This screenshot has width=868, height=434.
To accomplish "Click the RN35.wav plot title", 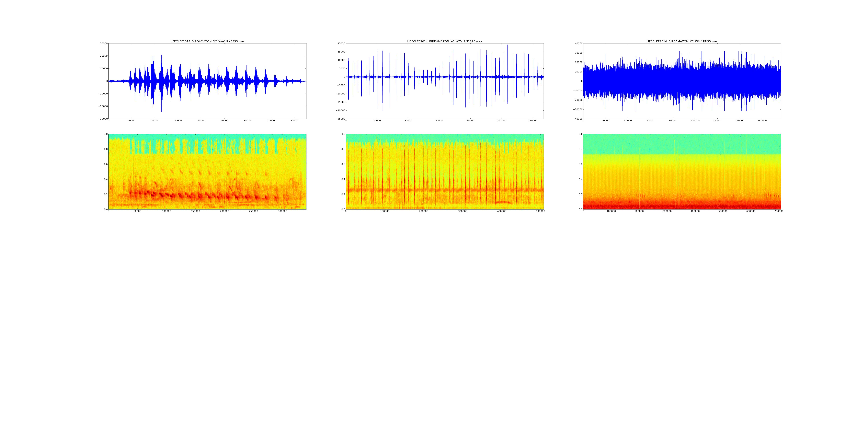I will tap(682, 41).
